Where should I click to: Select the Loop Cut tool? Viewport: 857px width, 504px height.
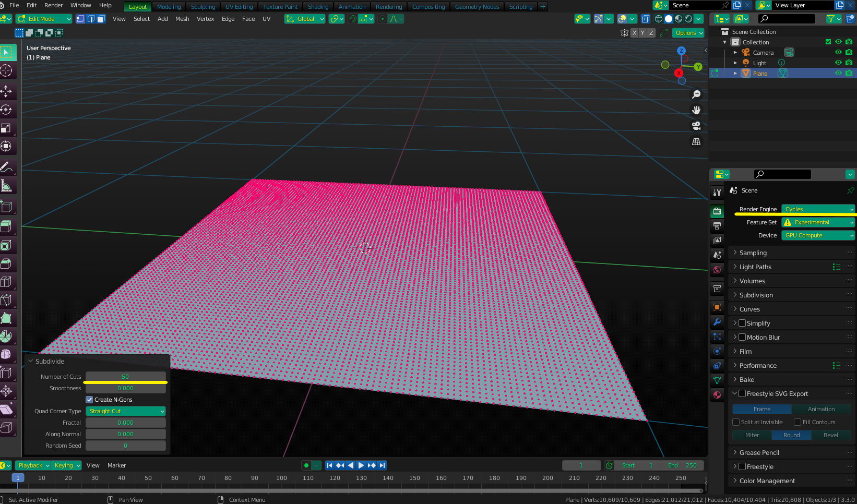point(7,282)
